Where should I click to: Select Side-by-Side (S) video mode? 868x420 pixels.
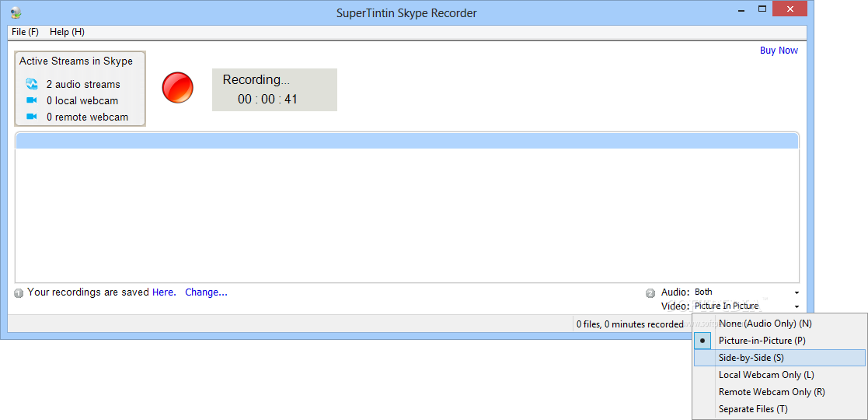click(x=779, y=357)
